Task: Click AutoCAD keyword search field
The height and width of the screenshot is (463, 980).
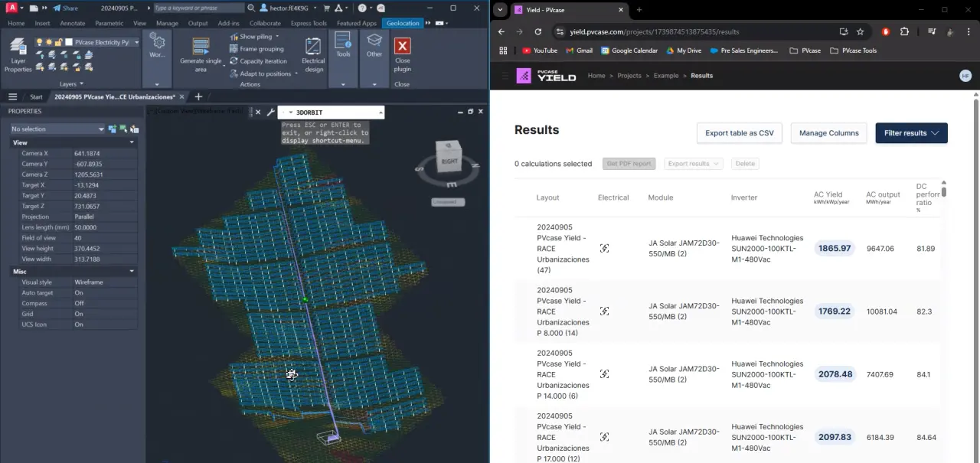Action: point(198,8)
